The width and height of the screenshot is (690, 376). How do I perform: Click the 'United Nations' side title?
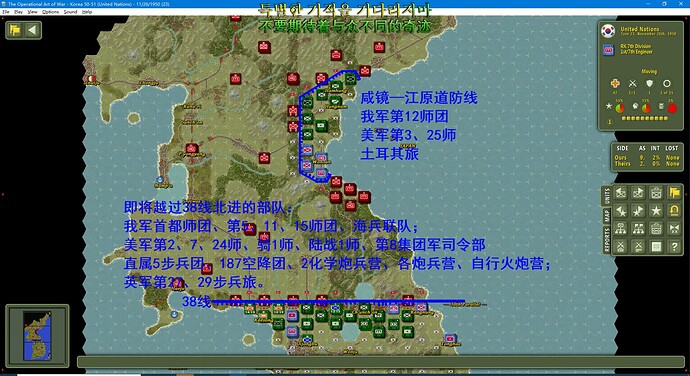(640, 29)
